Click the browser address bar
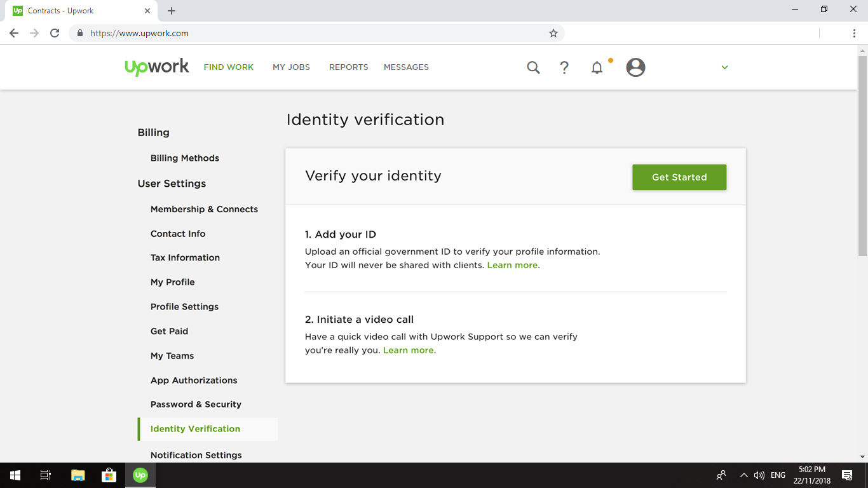The image size is (868, 488). click(x=311, y=33)
